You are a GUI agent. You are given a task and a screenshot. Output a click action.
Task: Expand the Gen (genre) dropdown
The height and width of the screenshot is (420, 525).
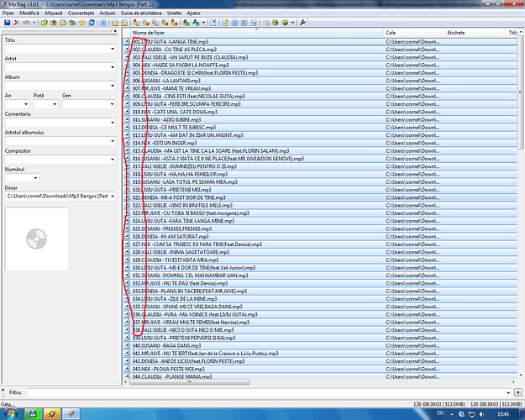coord(113,104)
